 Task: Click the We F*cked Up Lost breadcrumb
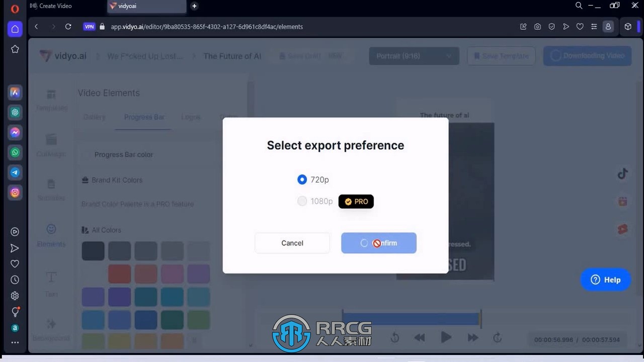tap(145, 56)
